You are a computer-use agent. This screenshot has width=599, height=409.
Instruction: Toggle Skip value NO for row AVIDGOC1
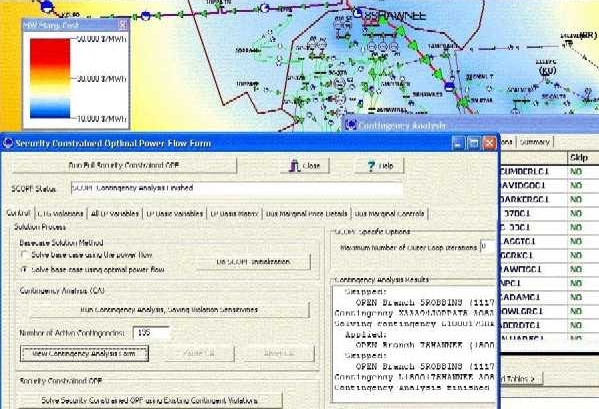click(x=576, y=186)
